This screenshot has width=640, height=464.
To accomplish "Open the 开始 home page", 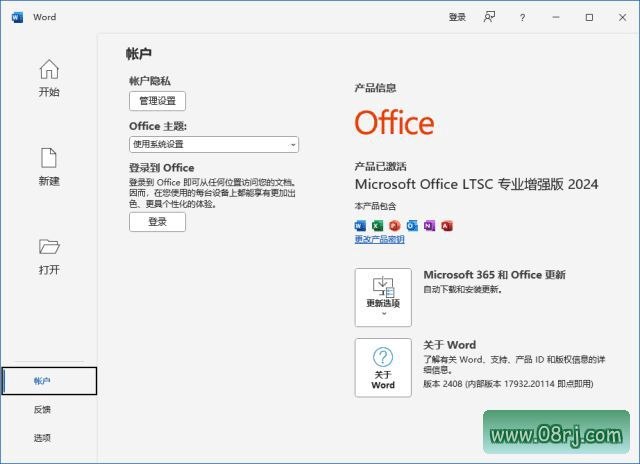I will [x=49, y=78].
